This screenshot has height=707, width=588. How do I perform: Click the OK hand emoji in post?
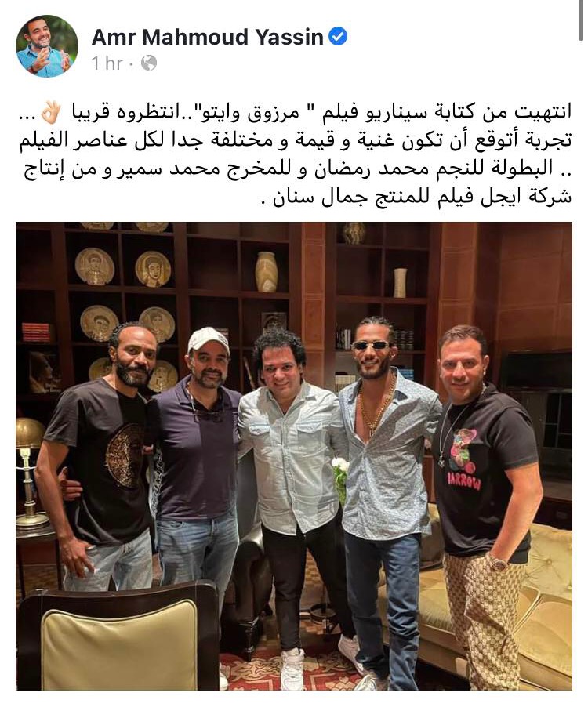click(x=49, y=112)
